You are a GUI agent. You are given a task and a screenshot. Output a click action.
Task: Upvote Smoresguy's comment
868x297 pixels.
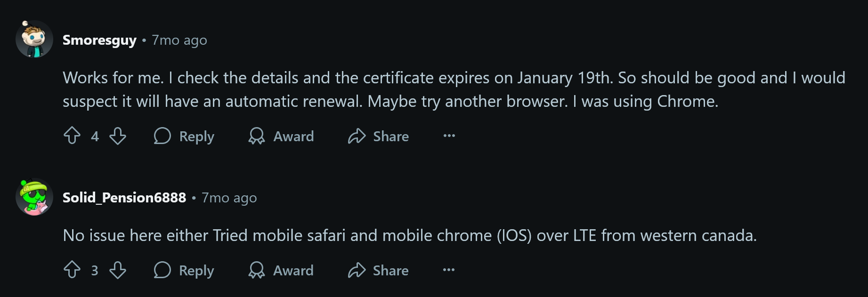pos(72,136)
